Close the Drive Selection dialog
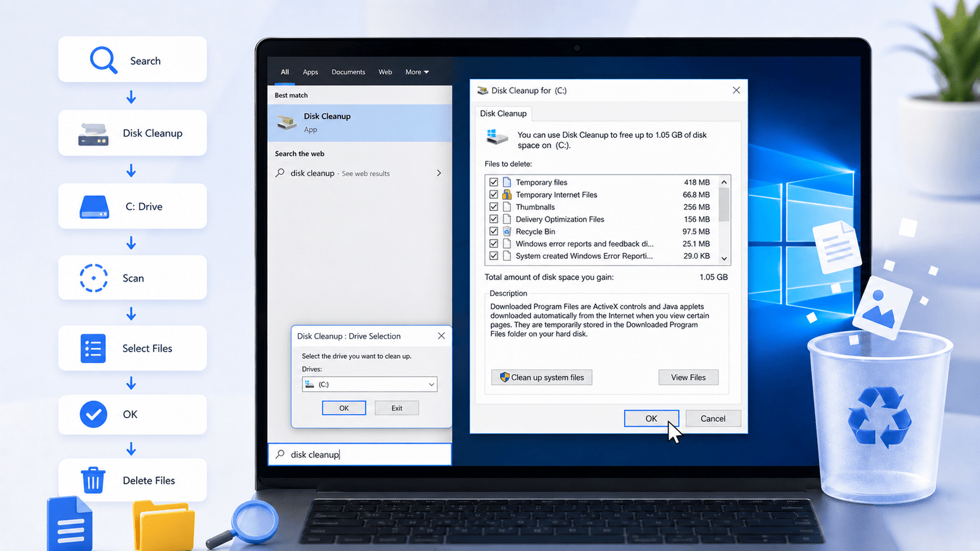The width and height of the screenshot is (980, 551). 442,336
